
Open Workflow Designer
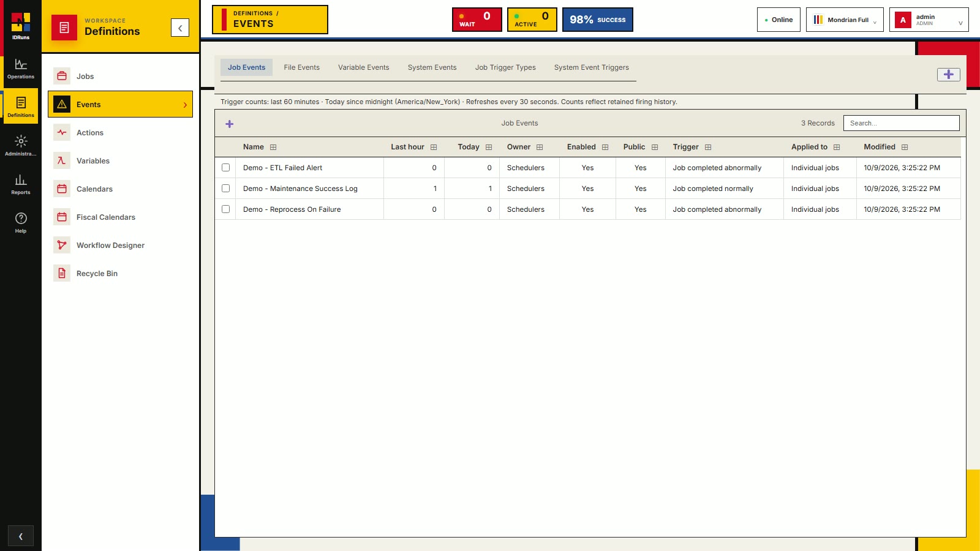(120, 246)
